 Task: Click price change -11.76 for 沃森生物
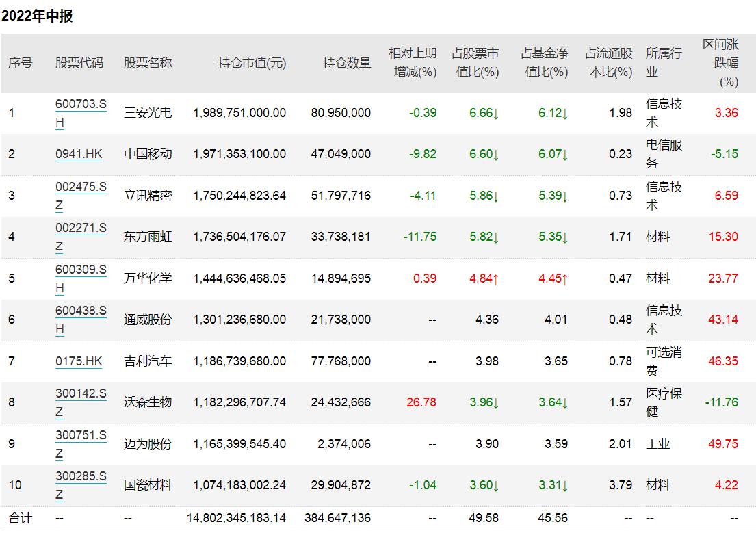click(x=722, y=402)
